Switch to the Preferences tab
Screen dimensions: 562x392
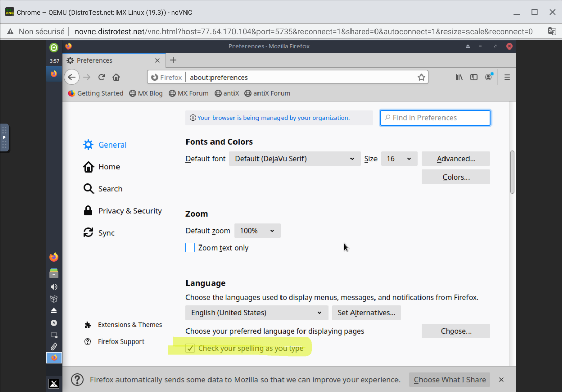point(114,60)
